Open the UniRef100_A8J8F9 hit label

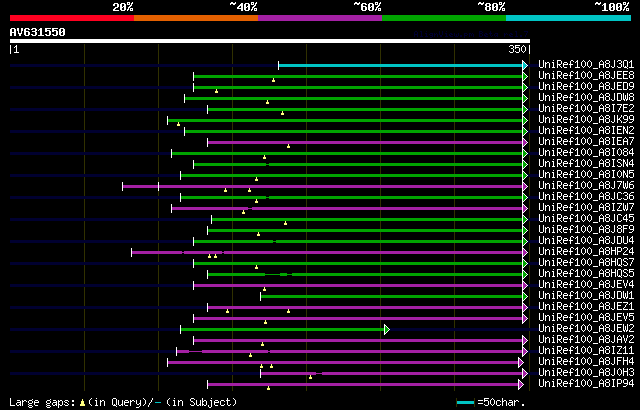tap(586, 230)
